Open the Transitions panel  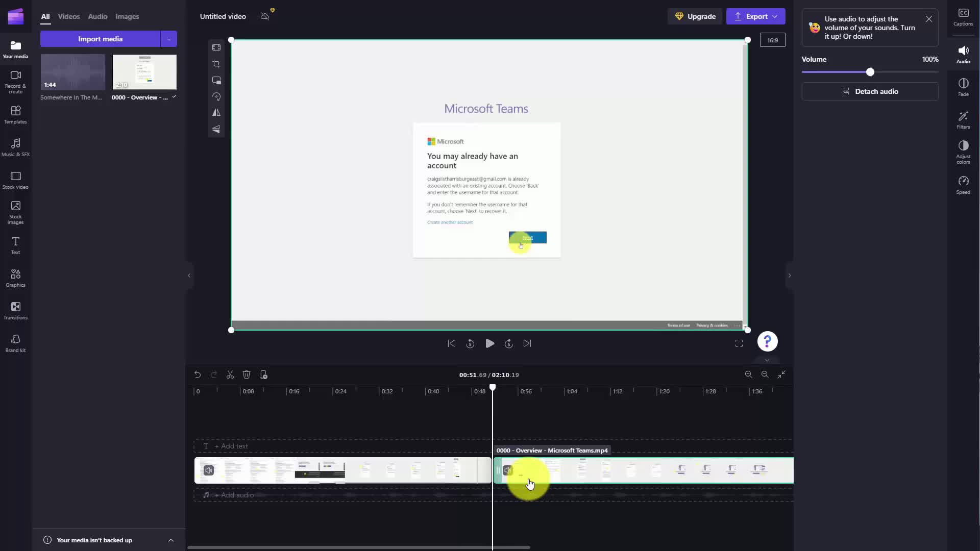15,311
